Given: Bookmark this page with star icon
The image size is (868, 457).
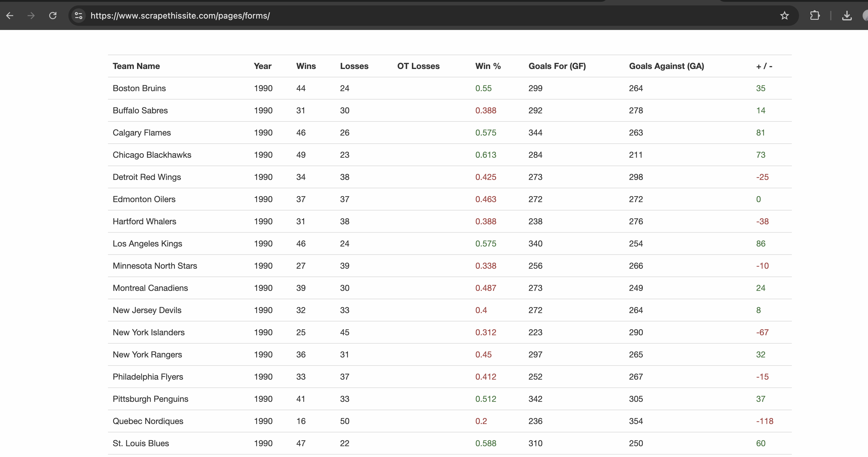Looking at the screenshot, I should 784,16.
